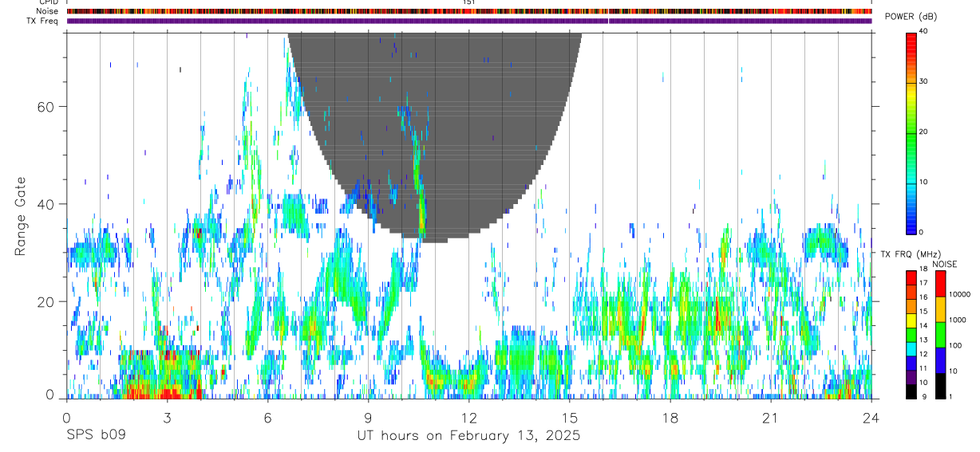
Task: Click the Range Gate y-axis title
Action: click(x=22, y=216)
